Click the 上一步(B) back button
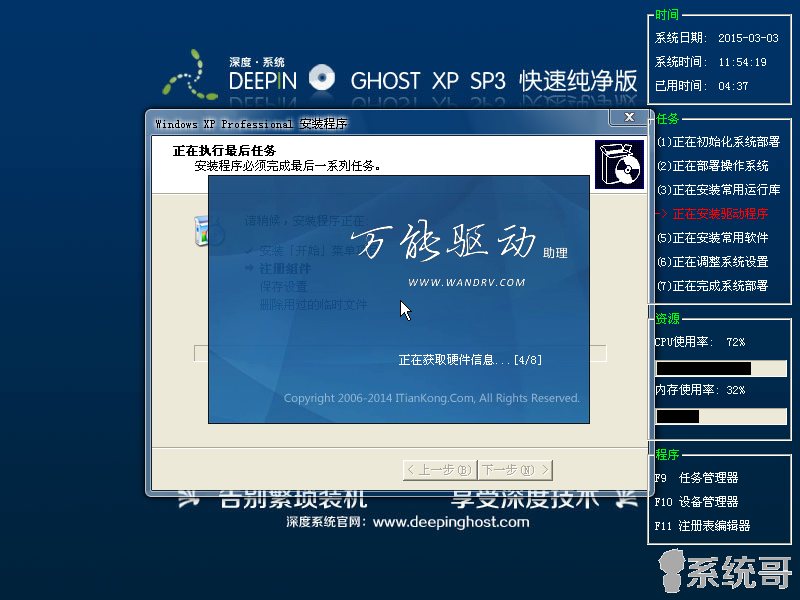 pos(440,470)
